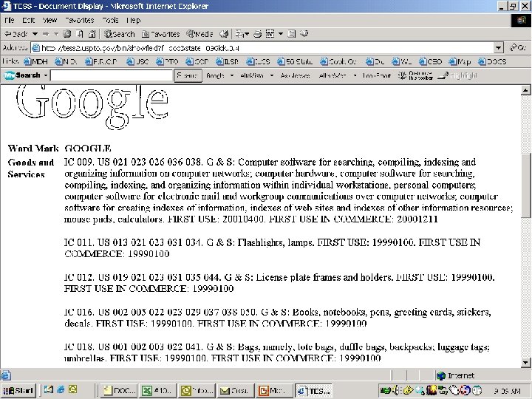This screenshot has width=532, height=399.
Task: Click the system clock in tray
Action: click(505, 391)
